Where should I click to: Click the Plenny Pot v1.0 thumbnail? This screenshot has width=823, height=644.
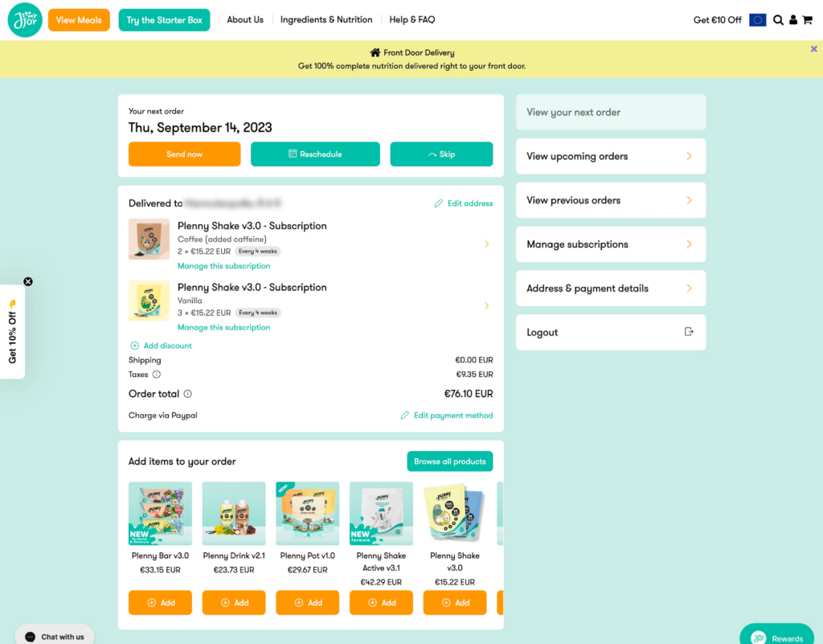pos(308,513)
